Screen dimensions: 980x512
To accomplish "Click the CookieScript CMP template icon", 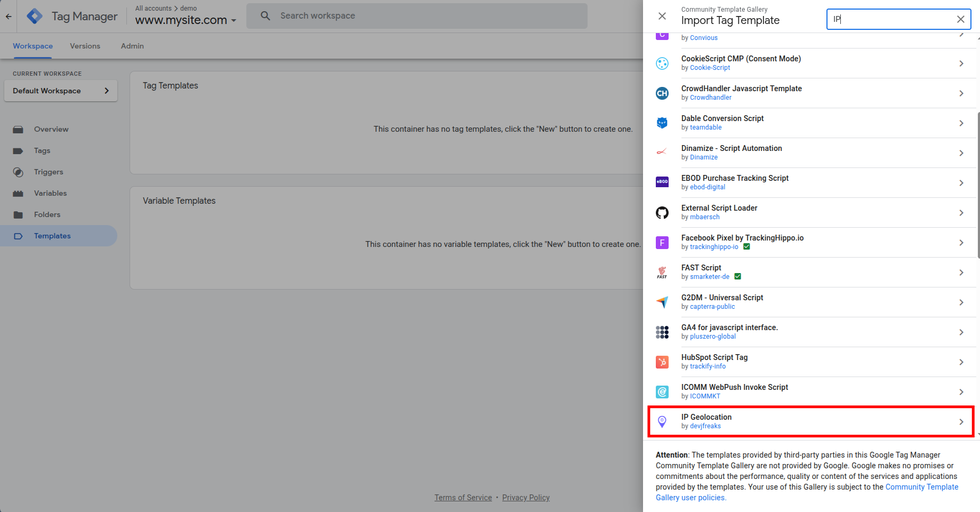I will pos(662,63).
